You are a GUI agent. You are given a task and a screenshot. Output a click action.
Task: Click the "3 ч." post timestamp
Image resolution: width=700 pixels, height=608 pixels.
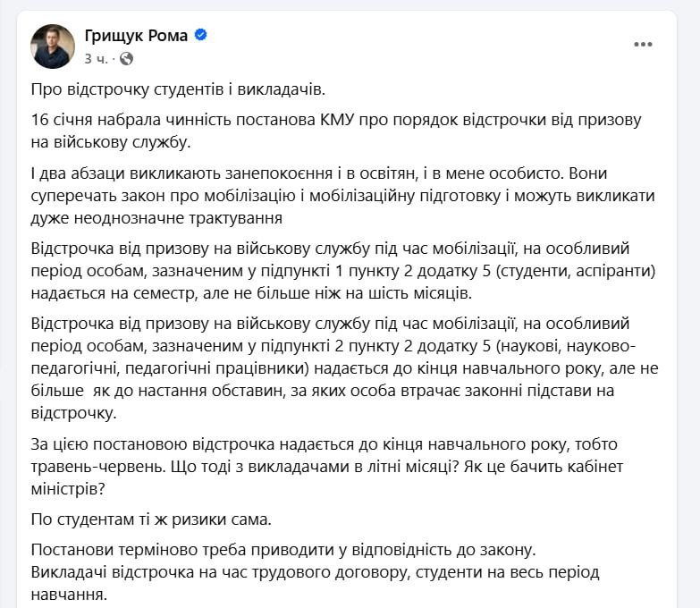tap(97, 59)
